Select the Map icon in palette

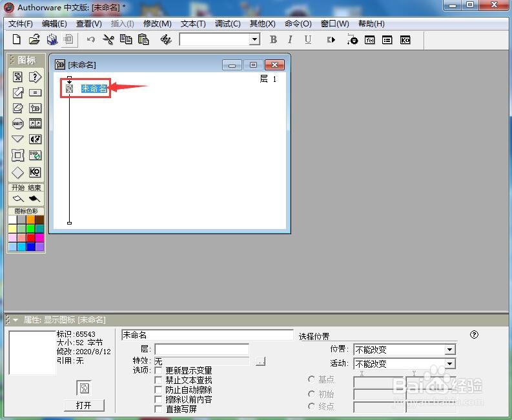tap(35, 108)
